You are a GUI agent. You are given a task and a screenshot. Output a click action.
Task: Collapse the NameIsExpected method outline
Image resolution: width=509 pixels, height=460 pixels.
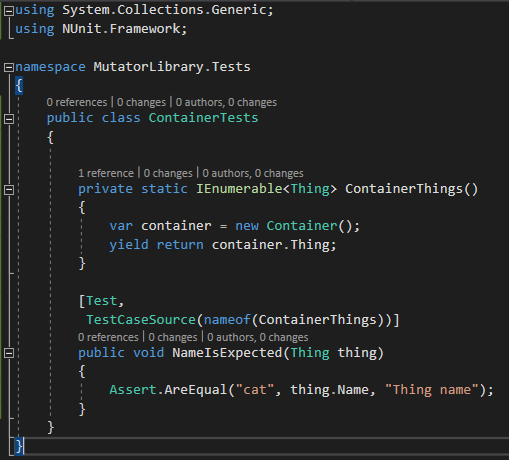point(9,353)
